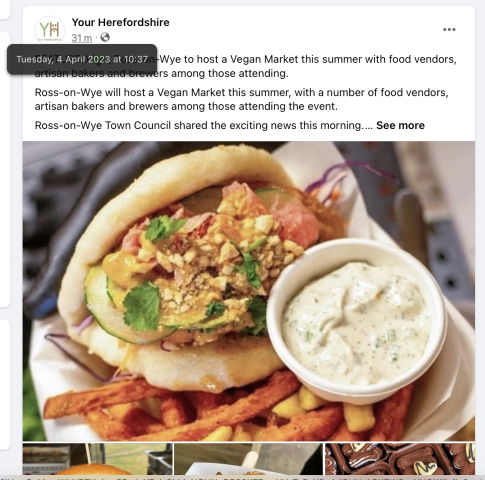Viewport: 485px width, 480px height.
Task: Click the lower-left sidebar card edge
Action: (x=5, y=384)
